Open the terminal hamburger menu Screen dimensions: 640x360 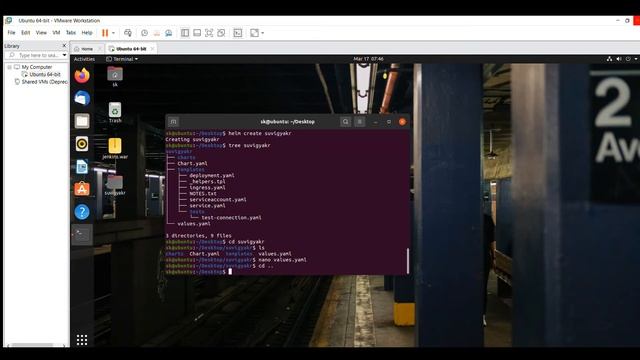[360, 122]
